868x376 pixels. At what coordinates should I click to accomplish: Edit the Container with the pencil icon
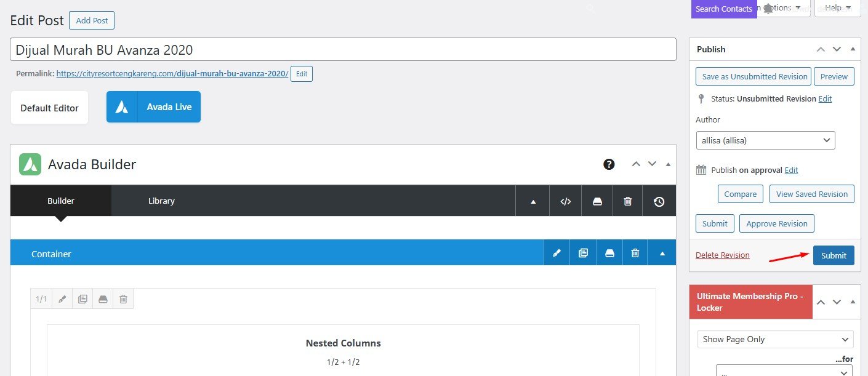pos(557,253)
